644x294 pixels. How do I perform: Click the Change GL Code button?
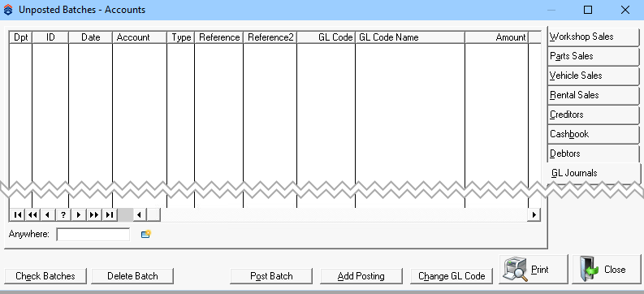[x=452, y=276]
